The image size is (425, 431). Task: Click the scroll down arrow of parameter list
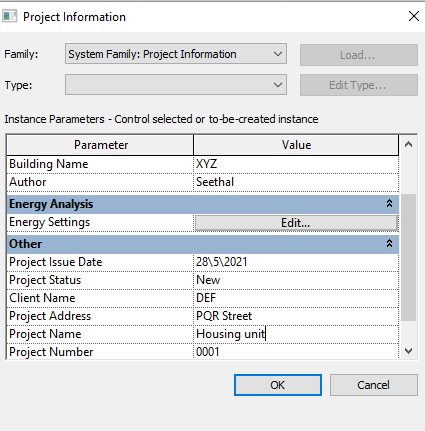408,351
